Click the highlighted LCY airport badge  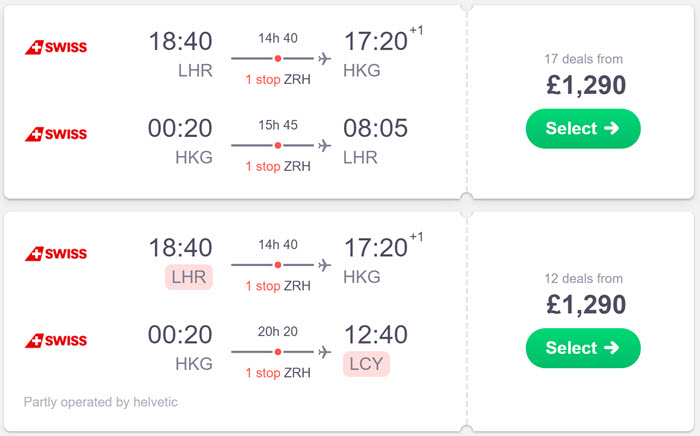[367, 364]
